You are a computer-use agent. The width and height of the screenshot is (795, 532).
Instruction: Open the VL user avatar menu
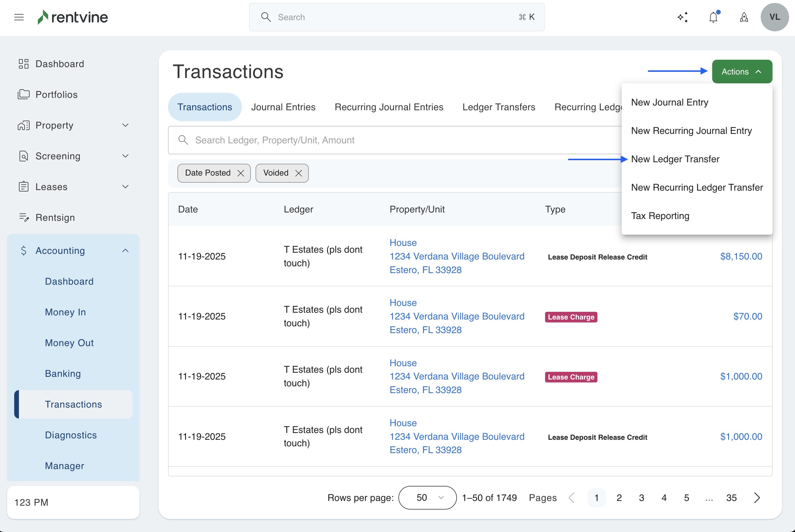point(774,17)
